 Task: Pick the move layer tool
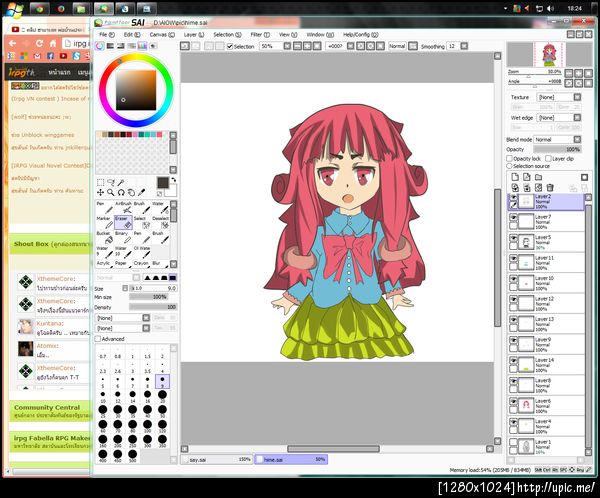pos(101,193)
